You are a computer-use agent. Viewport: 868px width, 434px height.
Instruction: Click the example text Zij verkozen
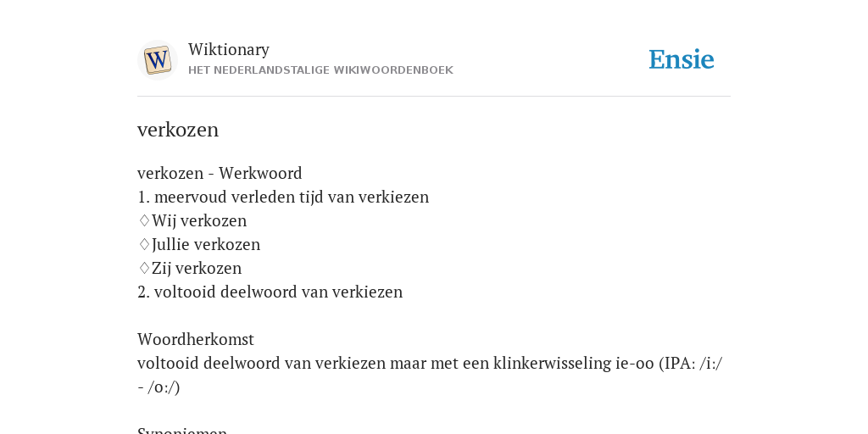[x=197, y=269]
